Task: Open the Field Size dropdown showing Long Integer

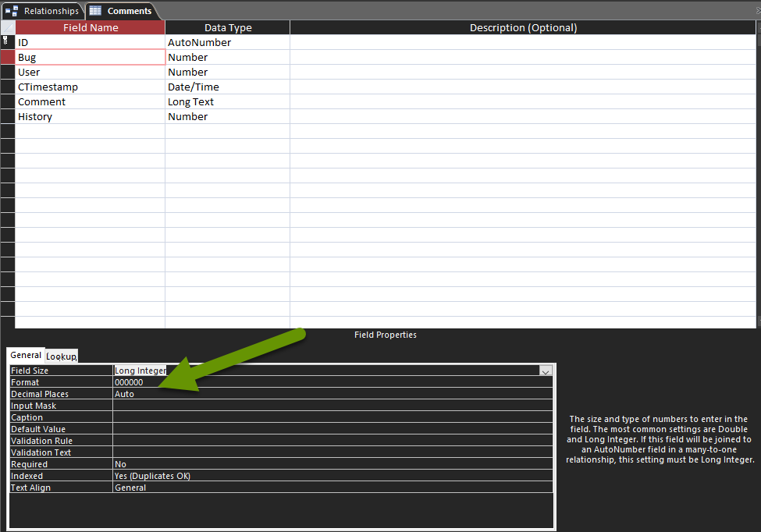Action: [546, 371]
